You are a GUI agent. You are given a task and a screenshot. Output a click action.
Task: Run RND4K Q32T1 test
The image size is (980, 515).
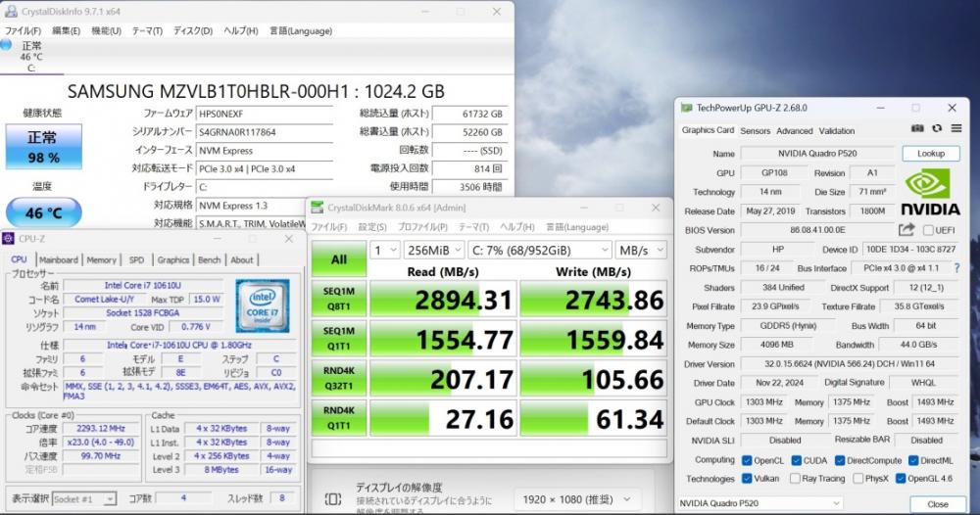tap(339, 378)
